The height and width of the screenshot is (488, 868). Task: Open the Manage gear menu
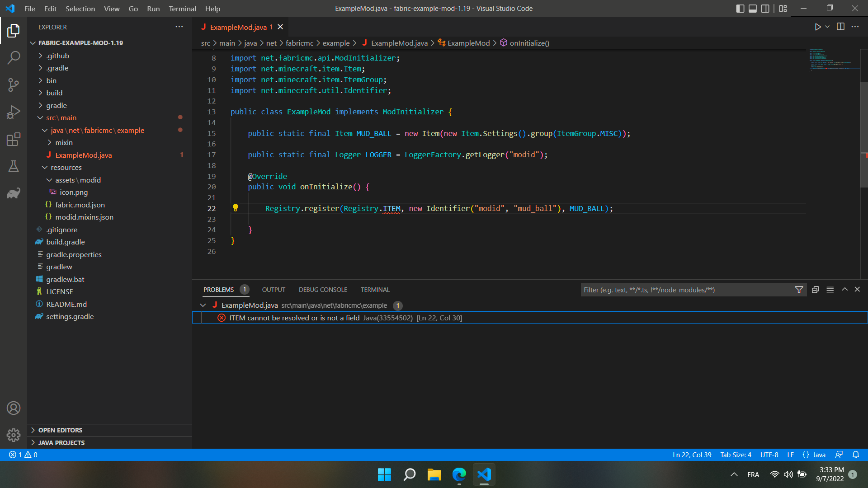pyautogui.click(x=14, y=435)
